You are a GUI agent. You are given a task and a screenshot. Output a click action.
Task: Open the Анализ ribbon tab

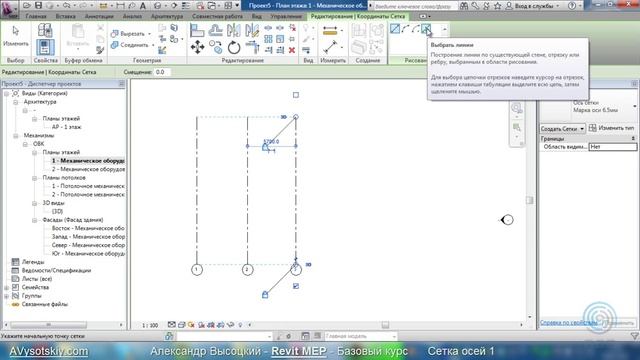pyautogui.click(x=132, y=16)
